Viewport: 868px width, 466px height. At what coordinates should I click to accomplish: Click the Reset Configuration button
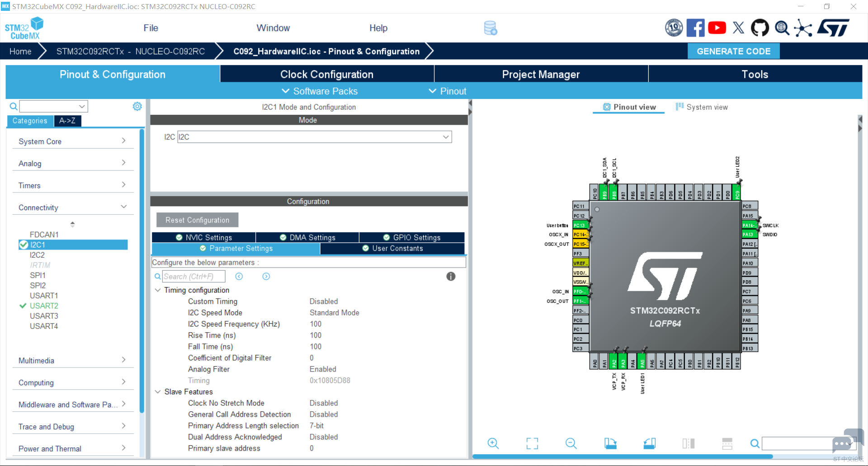(197, 220)
